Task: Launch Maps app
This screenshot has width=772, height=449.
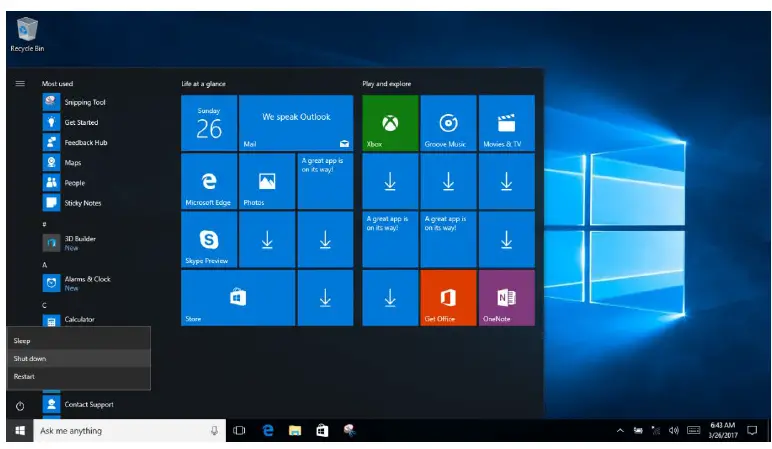Action: (62, 163)
